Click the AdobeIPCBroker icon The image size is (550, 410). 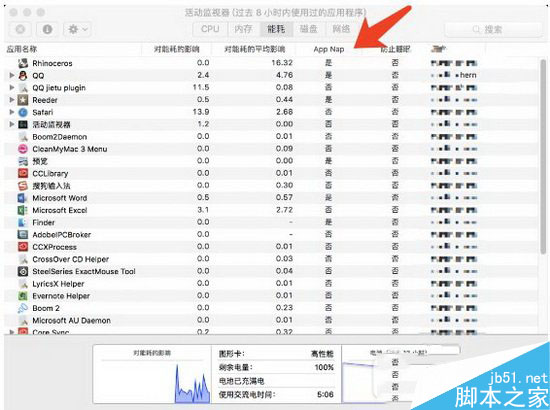click(x=23, y=235)
